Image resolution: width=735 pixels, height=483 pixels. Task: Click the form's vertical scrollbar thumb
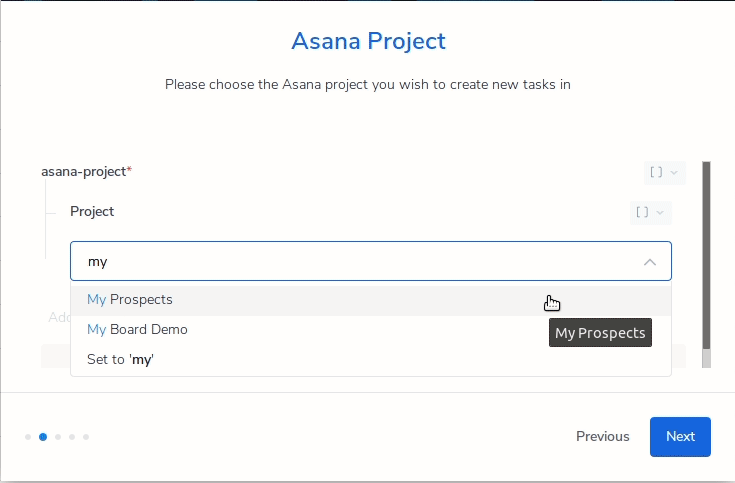pyautogui.click(x=706, y=255)
